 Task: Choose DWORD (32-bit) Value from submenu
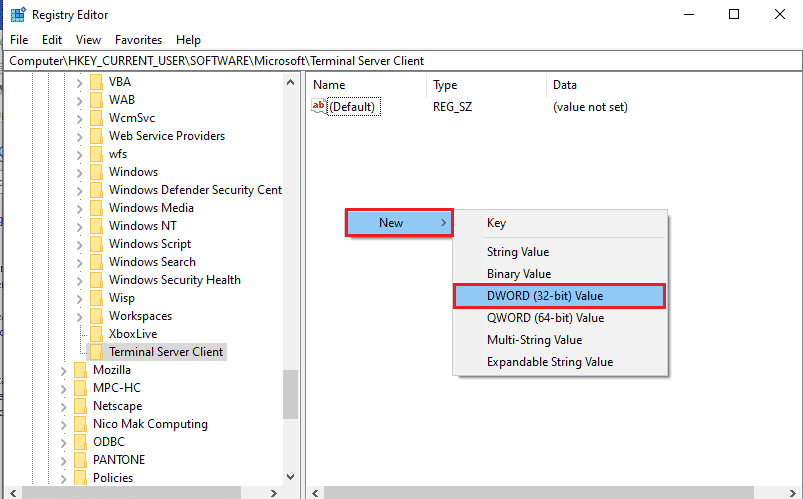click(x=560, y=296)
